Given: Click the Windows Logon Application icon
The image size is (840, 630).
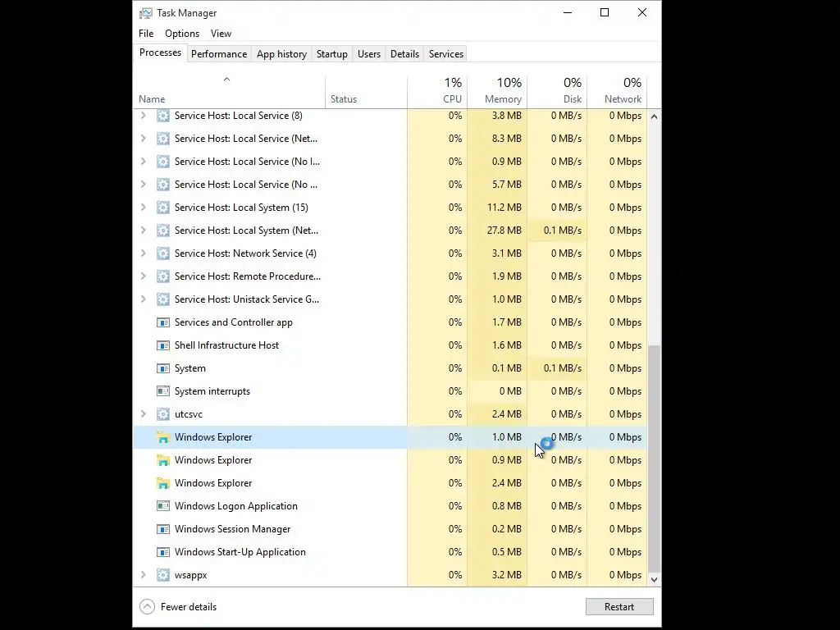Looking at the screenshot, I should pyautogui.click(x=163, y=506).
